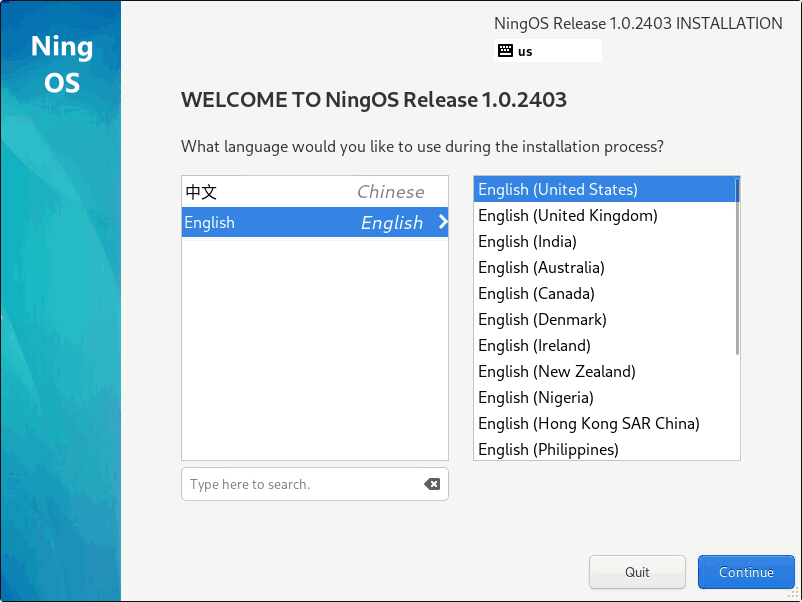Image resolution: width=802 pixels, height=602 pixels.
Task: Choose English (Denmark) locale
Action: (605, 320)
